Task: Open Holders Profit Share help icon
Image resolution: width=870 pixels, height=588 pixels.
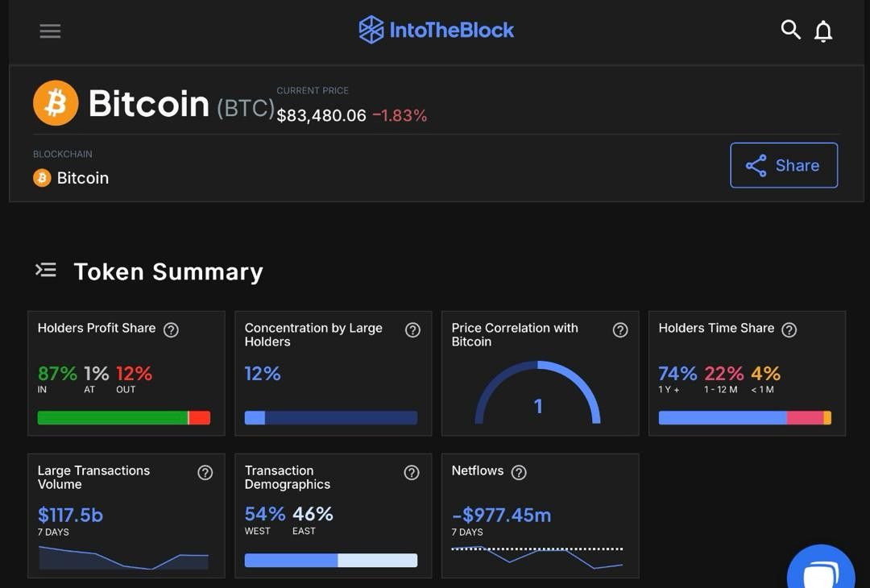Action: tap(171, 329)
